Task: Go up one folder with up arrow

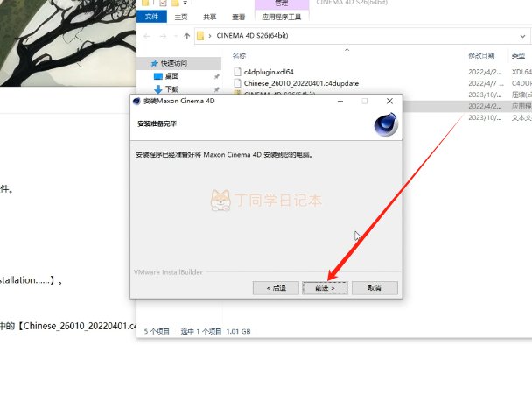Action: 187,36
